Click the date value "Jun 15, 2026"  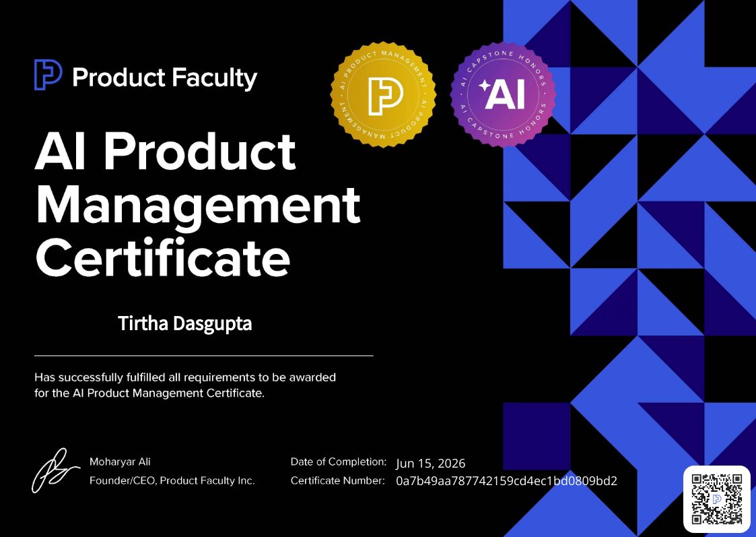[431, 463]
